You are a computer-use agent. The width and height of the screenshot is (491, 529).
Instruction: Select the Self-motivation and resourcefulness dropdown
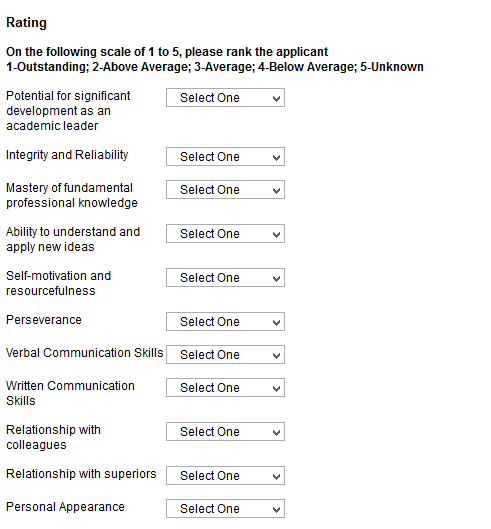(x=225, y=278)
